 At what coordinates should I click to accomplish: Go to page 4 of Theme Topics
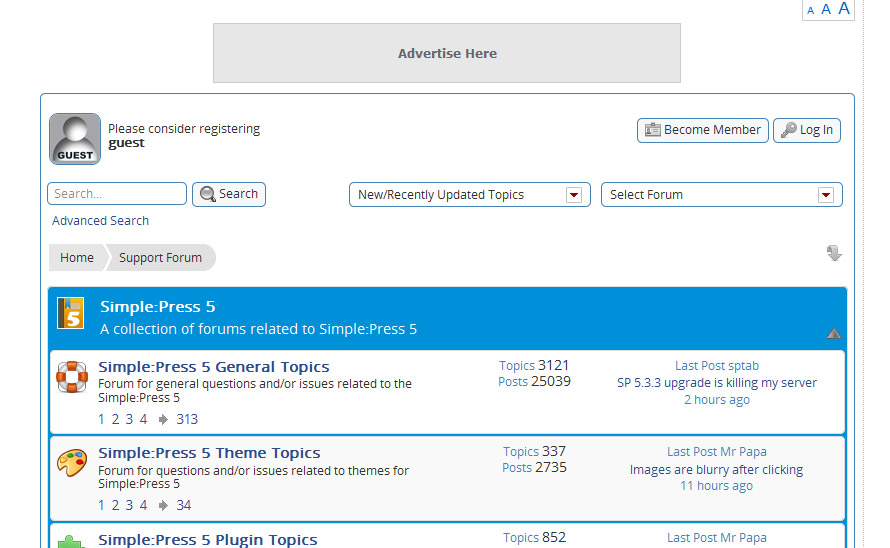click(144, 505)
